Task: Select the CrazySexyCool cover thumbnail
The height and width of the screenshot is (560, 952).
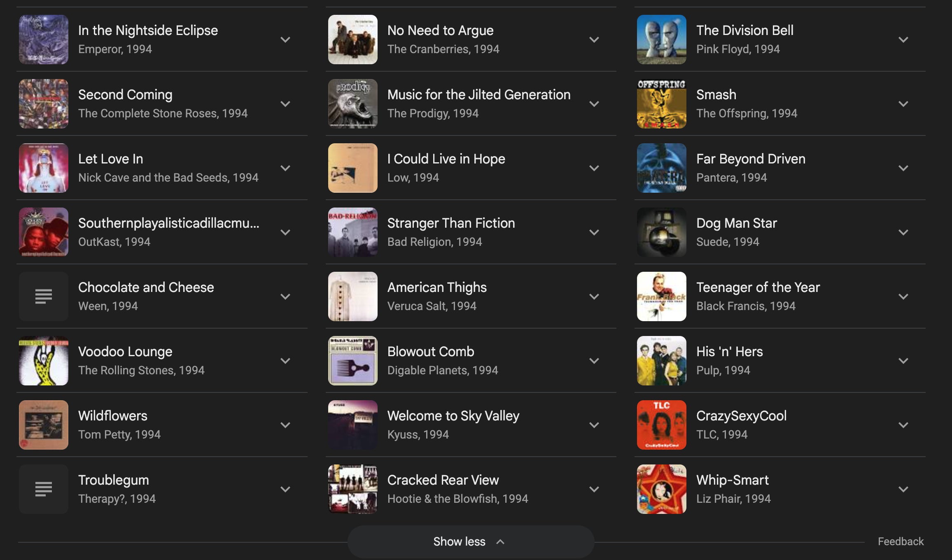Action: coord(661,425)
